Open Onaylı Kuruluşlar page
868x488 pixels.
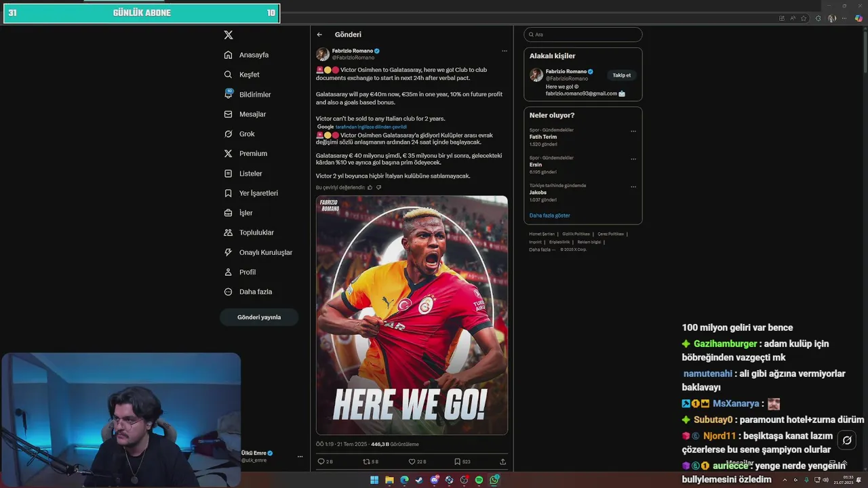tap(259, 252)
